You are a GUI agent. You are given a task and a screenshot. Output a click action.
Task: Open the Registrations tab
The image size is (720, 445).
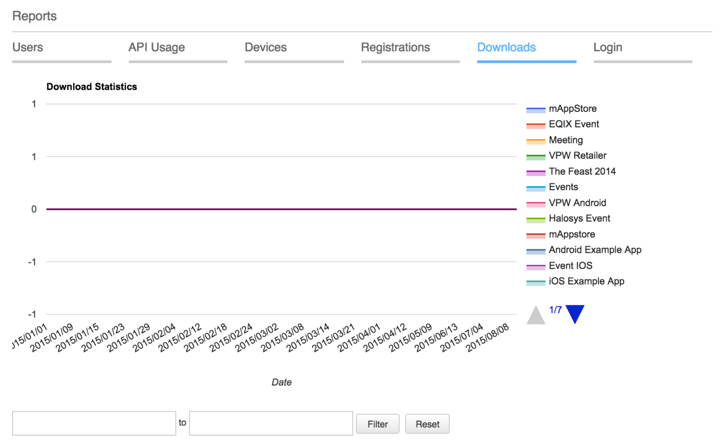[395, 47]
